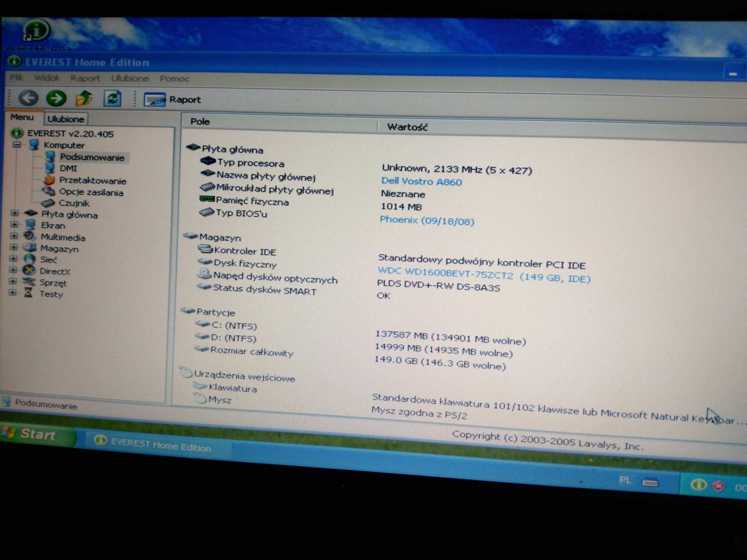Switch to the Menu tab
747x560 pixels.
click(22, 117)
